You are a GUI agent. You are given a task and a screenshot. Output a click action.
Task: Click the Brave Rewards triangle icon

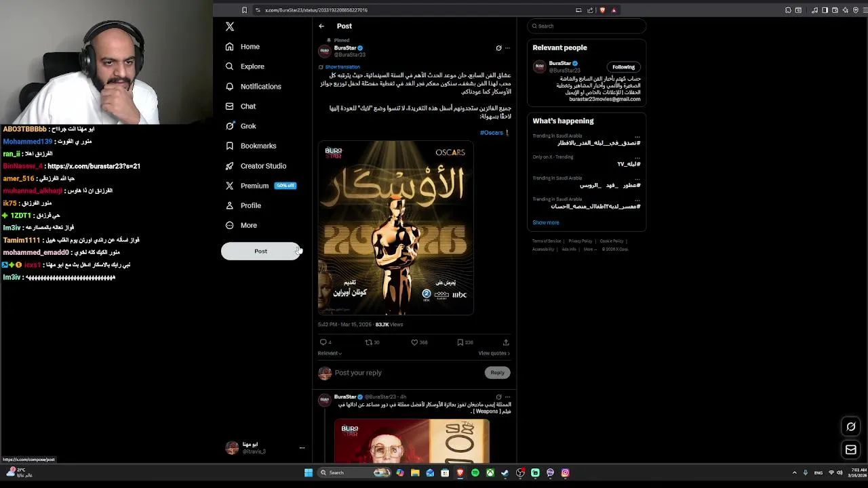point(614,10)
